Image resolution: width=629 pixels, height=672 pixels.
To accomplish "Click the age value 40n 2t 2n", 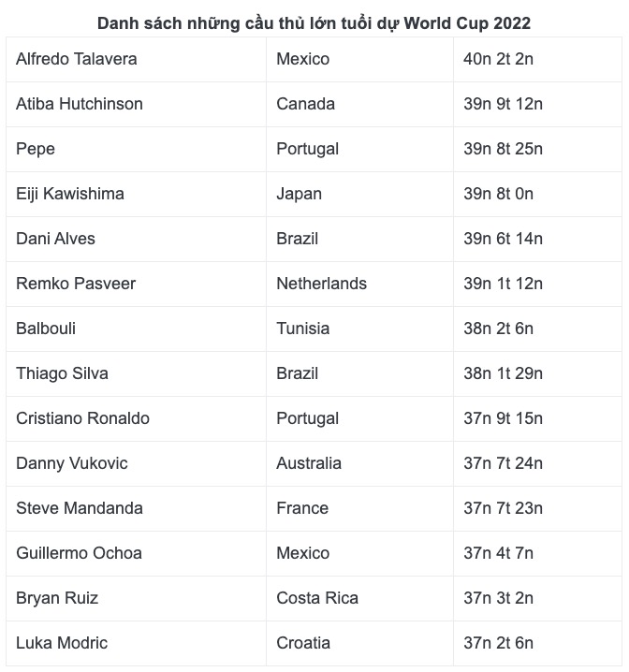I will tap(499, 59).
